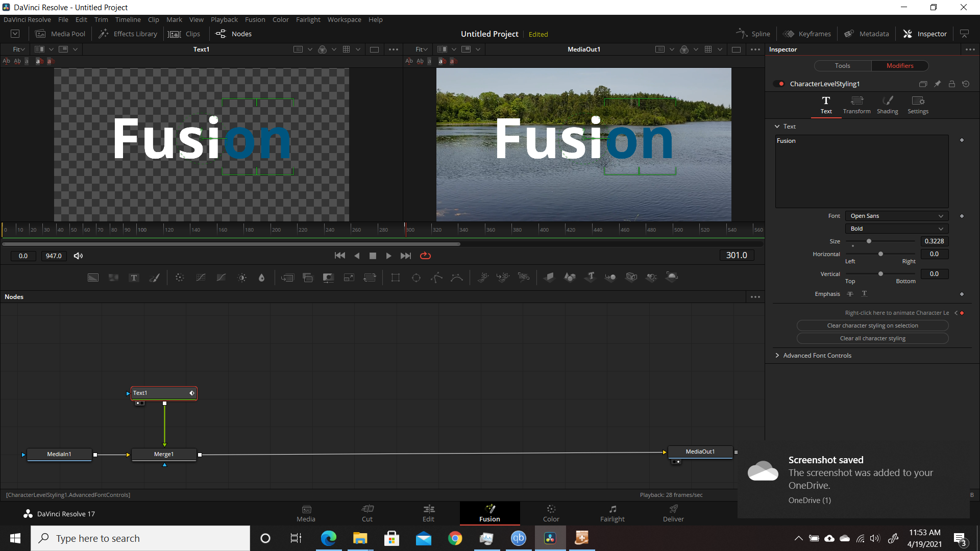980x551 pixels.
Task: Open Inspector panel options menu
Action: point(970,49)
